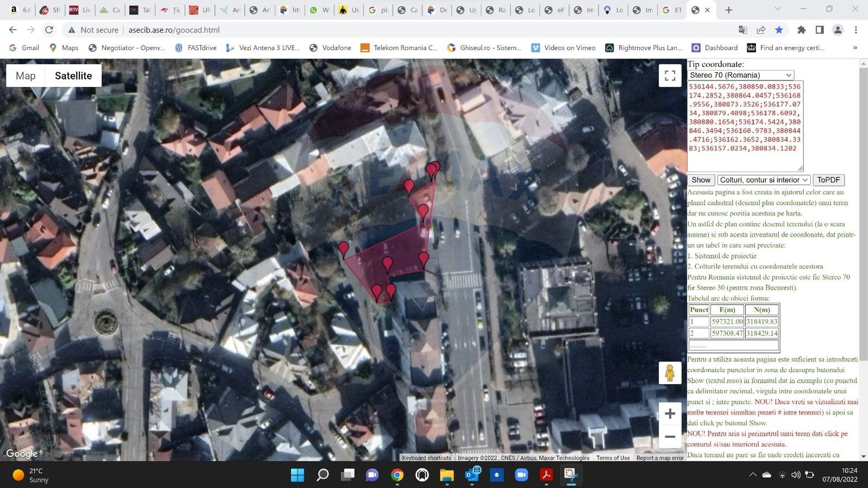Click in the red coordinates text area
This screenshot has height=488, width=868.
(x=745, y=126)
